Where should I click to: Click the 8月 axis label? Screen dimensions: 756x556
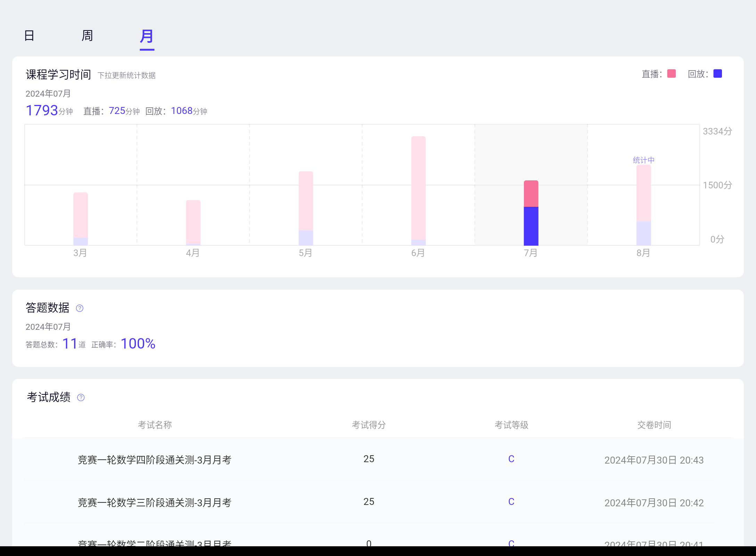643,253
